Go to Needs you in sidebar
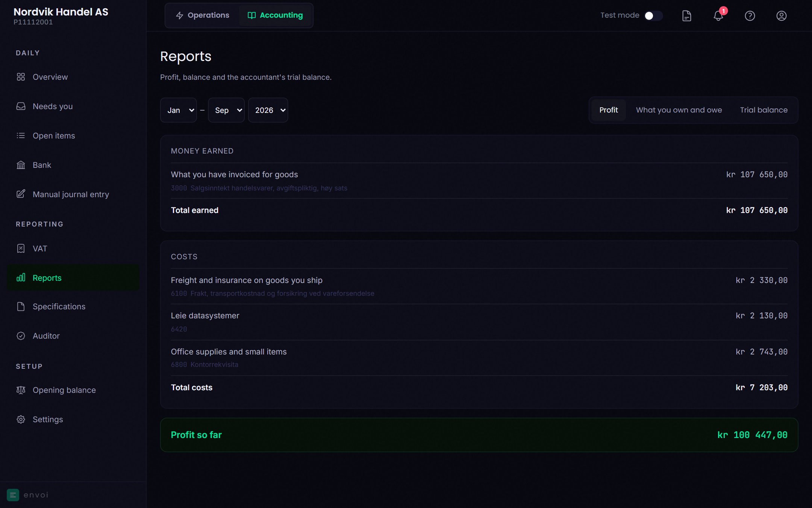Viewport: 812px width, 508px height. click(x=73, y=106)
